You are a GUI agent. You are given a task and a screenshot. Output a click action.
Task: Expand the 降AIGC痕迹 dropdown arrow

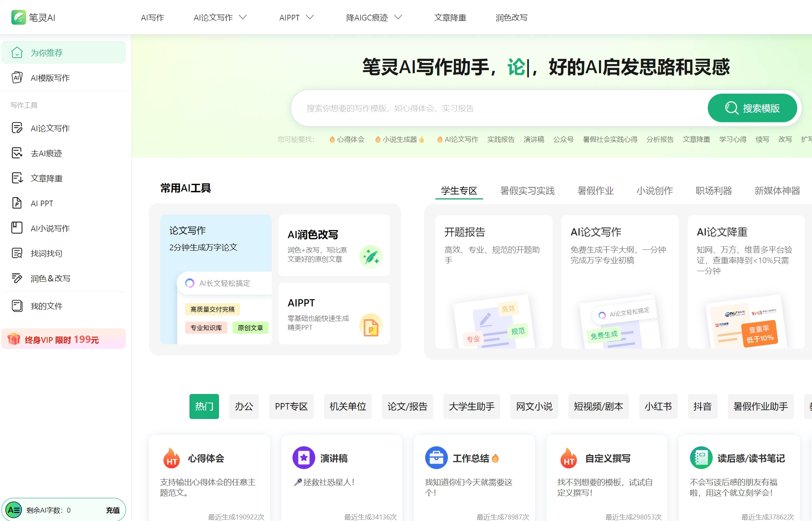pos(398,17)
